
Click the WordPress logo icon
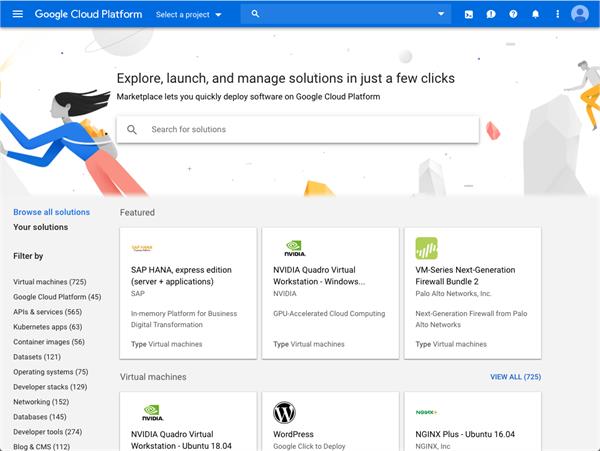[x=284, y=412]
